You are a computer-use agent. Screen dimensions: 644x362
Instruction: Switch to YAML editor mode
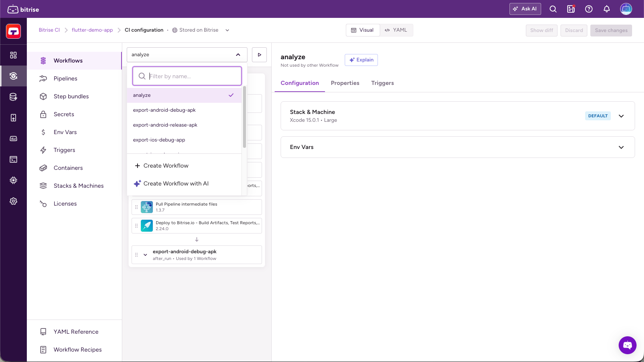pos(396,30)
